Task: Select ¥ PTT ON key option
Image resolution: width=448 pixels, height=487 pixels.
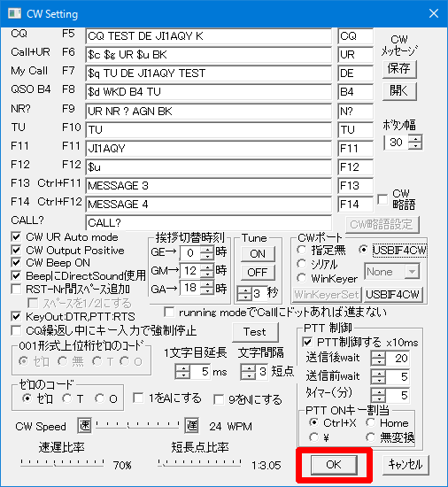Action: (314, 437)
